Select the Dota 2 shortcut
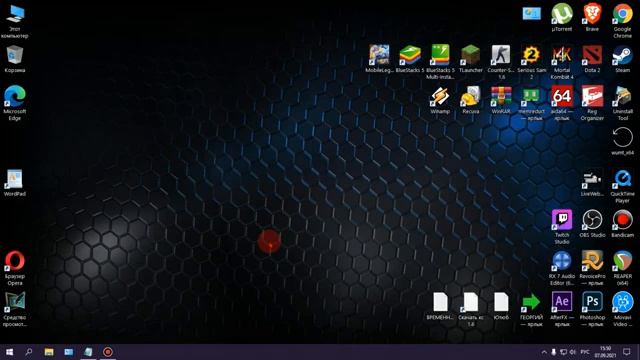The height and width of the screenshot is (360, 640). [x=592, y=59]
